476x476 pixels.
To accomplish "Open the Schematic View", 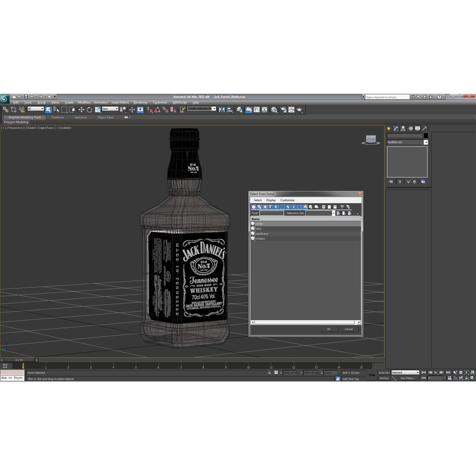I will pyautogui.click(x=265, y=110).
